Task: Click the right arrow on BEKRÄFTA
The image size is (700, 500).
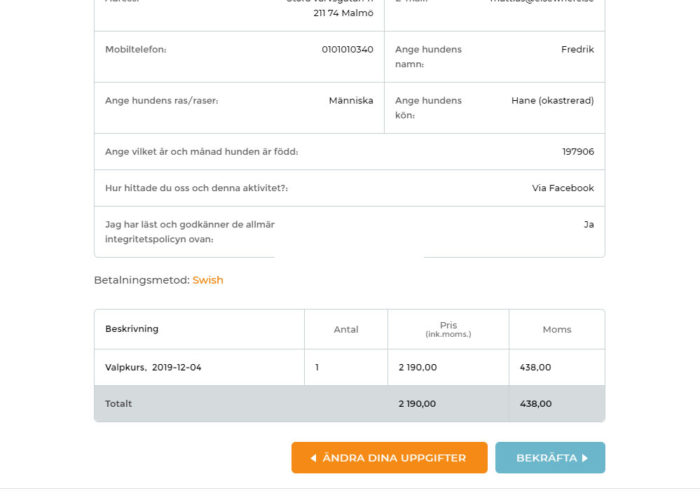Action: tap(584, 458)
